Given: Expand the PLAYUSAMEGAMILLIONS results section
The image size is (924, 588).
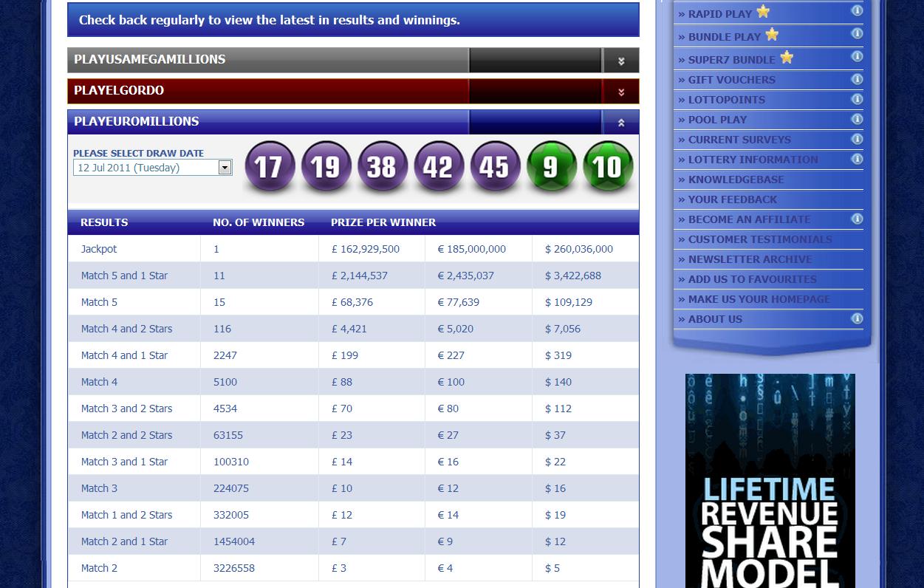Looking at the screenshot, I should pyautogui.click(x=621, y=61).
